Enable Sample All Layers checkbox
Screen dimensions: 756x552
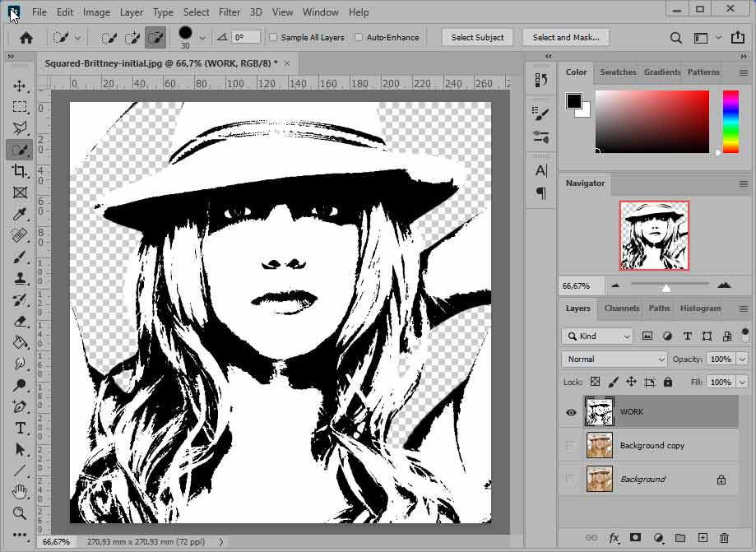point(273,37)
